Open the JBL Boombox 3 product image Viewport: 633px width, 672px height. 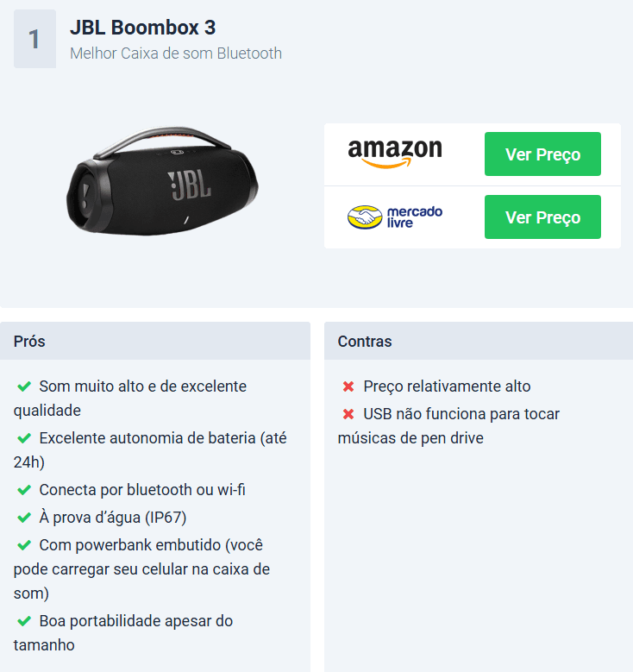[x=162, y=181]
